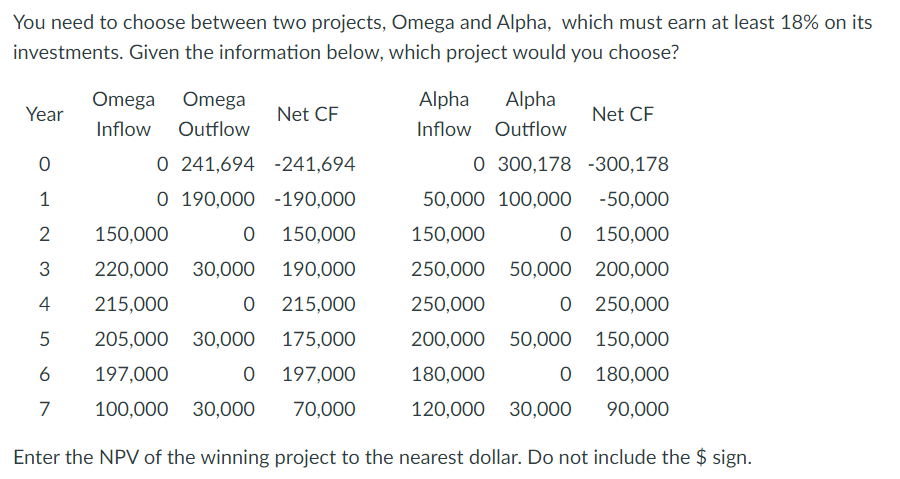Image resolution: width=900 pixels, height=479 pixels.
Task: Click the Omega Outflow column header
Action: [x=214, y=114]
